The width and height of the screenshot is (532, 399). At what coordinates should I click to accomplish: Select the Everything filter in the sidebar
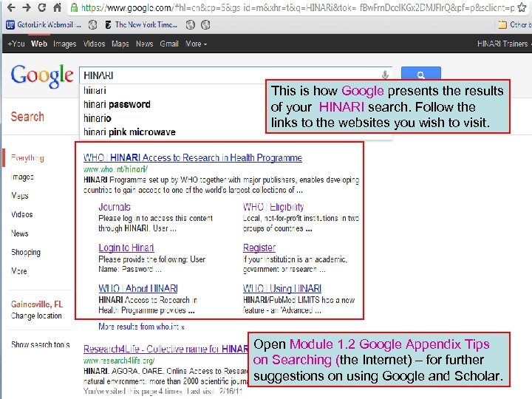point(27,158)
